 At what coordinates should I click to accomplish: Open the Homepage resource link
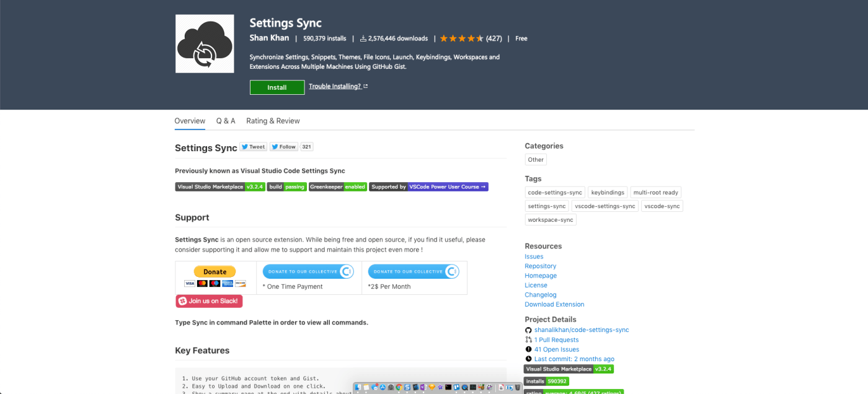541,276
